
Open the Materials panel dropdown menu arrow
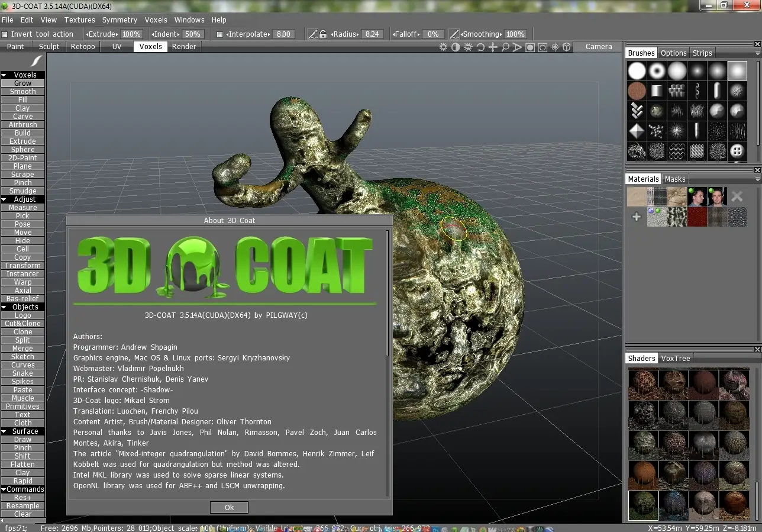(x=757, y=179)
